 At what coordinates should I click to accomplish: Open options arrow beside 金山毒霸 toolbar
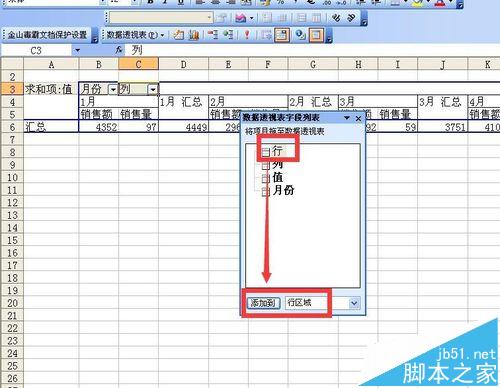point(95,35)
